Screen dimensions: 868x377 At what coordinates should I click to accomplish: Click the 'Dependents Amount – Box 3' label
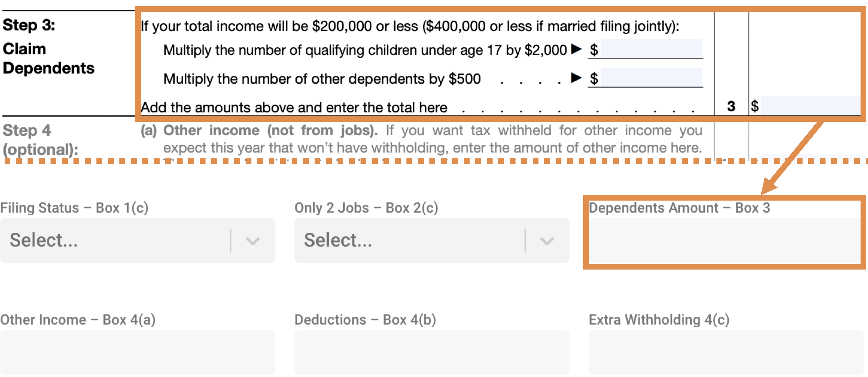(x=679, y=208)
